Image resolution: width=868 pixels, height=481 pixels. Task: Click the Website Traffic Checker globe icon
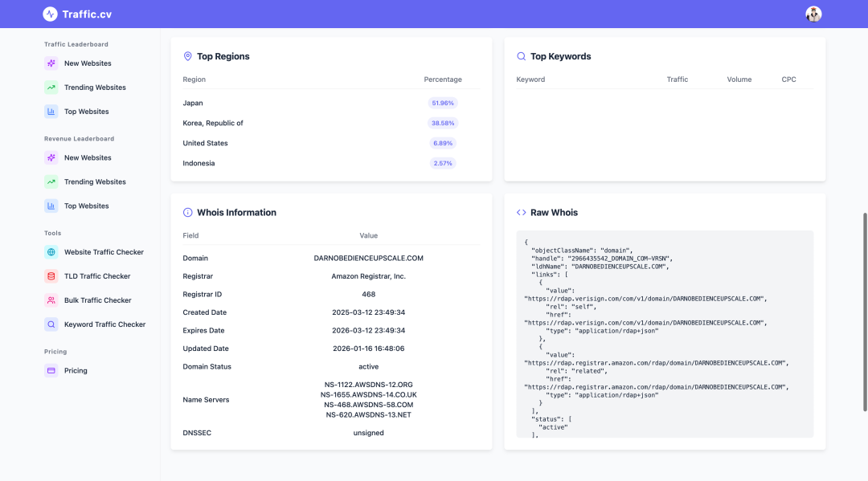pos(51,252)
